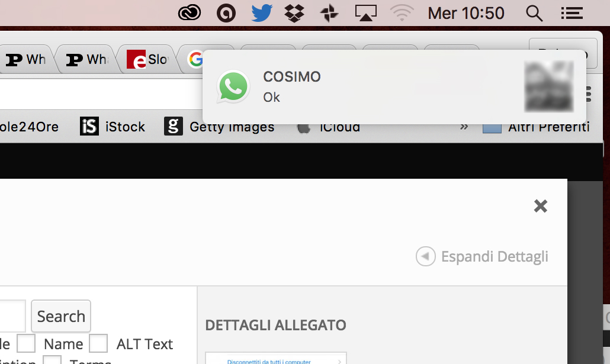Open the Altri Preferiti bookmarks folder

pyautogui.click(x=536, y=127)
